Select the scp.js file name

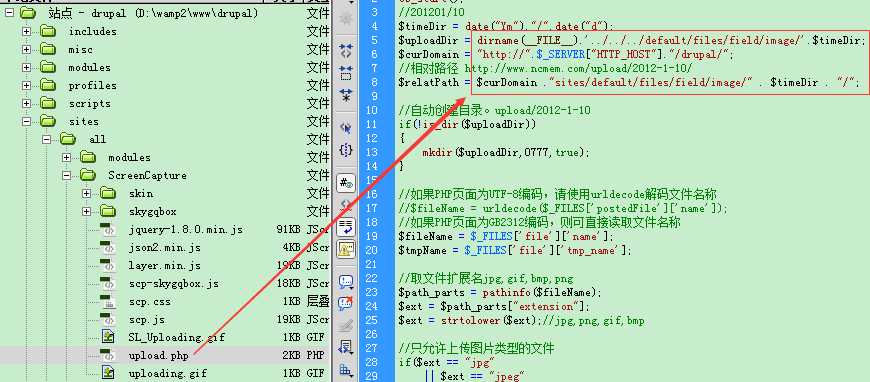146,320
